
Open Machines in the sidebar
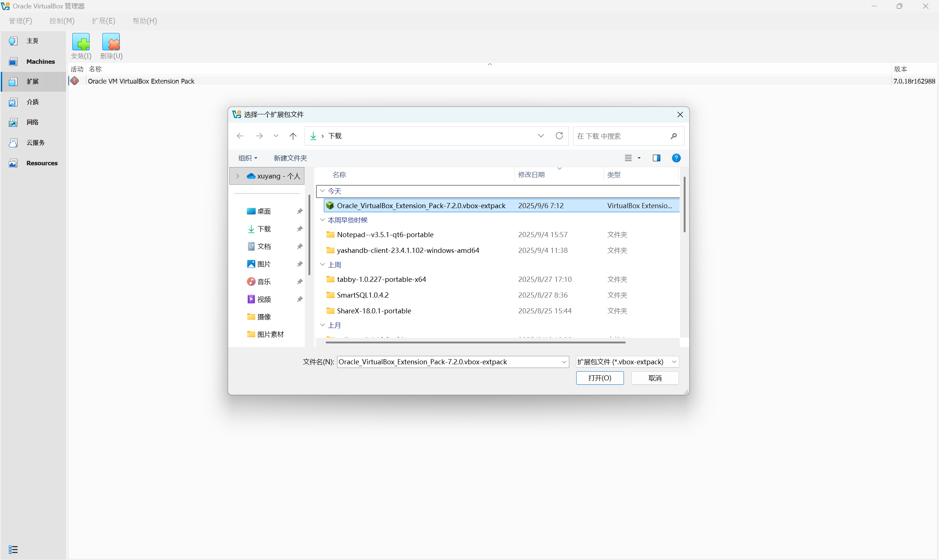click(40, 62)
